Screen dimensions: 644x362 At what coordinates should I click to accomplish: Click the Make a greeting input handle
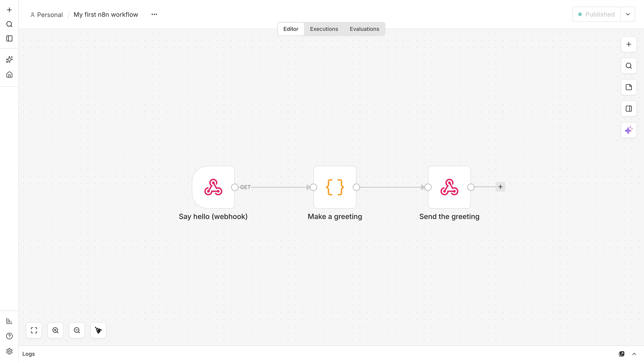tap(314, 187)
